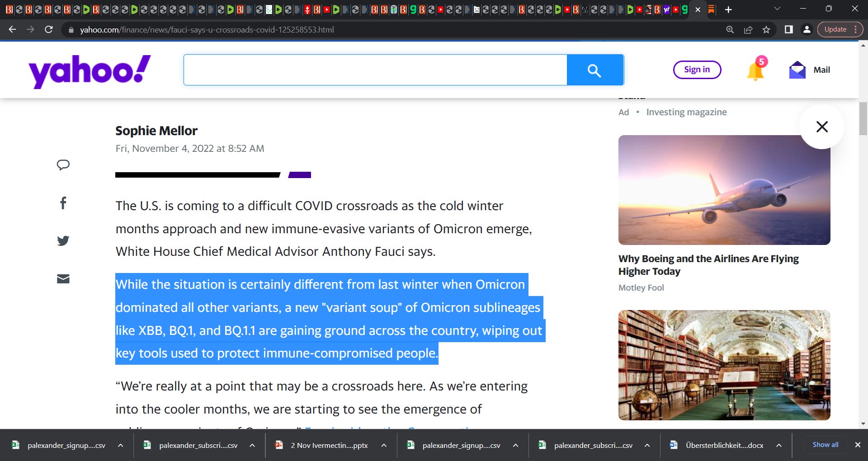The height and width of the screenshot is (461, 868).
Task: Go forward in browser history
Action: 30,29
